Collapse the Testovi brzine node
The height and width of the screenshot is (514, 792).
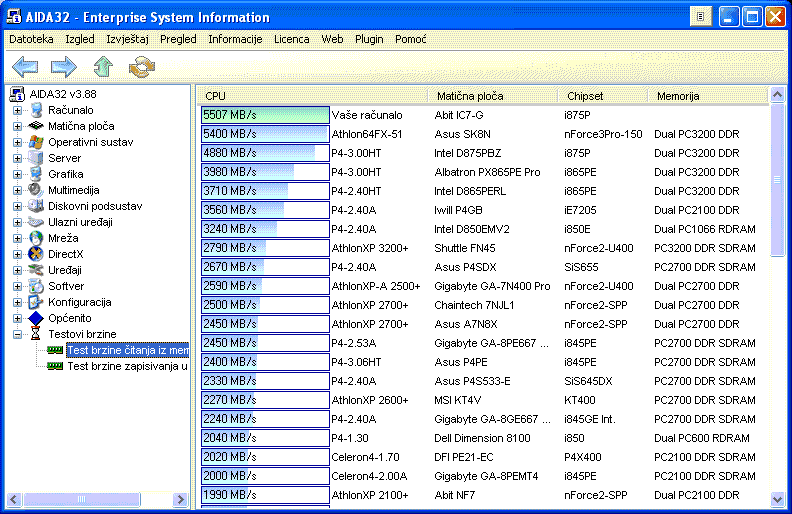17,334
